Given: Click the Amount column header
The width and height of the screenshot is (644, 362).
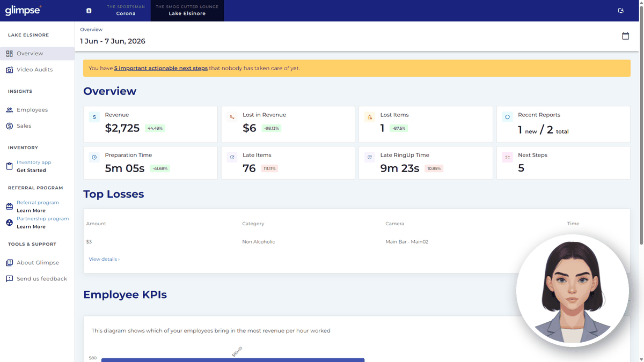Looking at the screenshot, I should 96,224.
